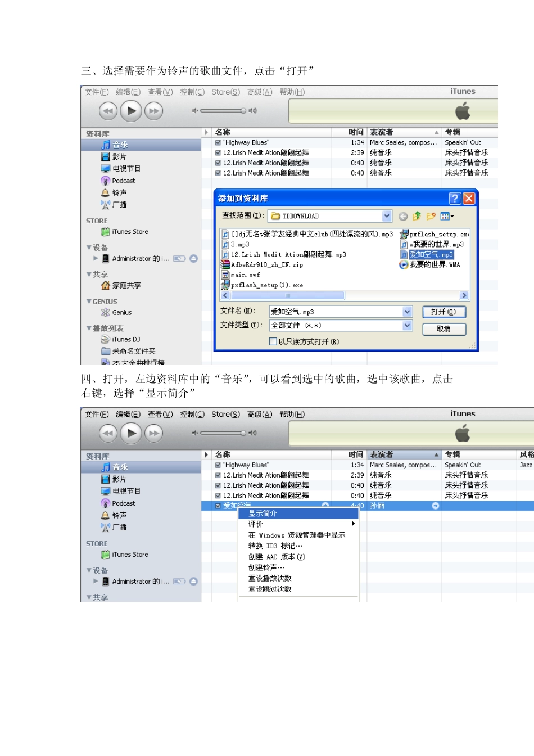Choose 显示简介 from context menu
This screenshot has height=756, width=534.
(298, 514)
